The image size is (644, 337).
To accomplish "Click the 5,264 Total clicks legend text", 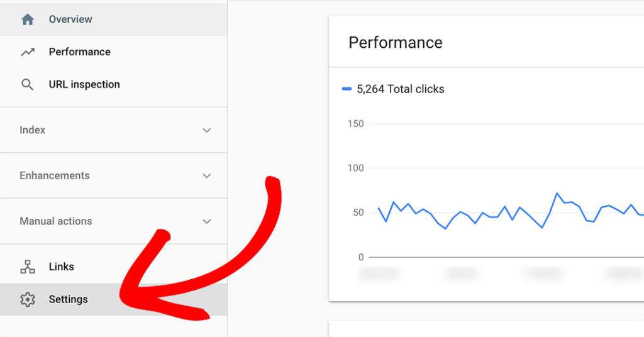I will tap(401, 89).
